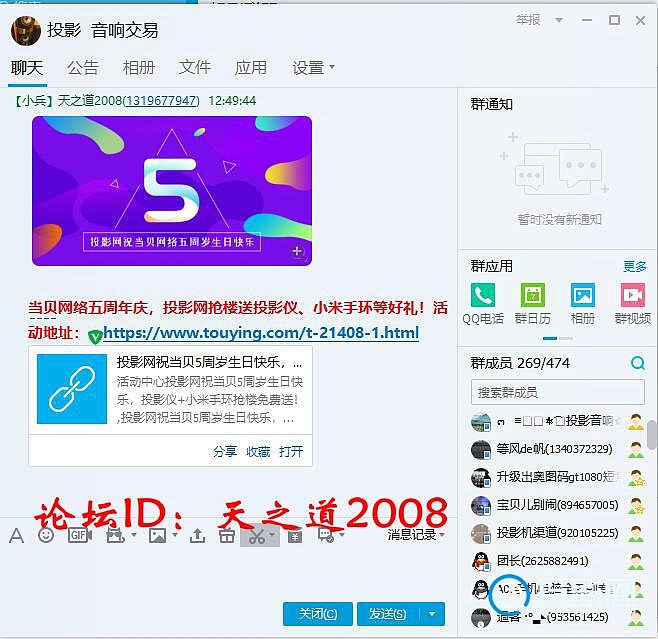658x639 pixels.
Task: Open the GIF sticker recorder icon
Action: (x=80, y=535)
